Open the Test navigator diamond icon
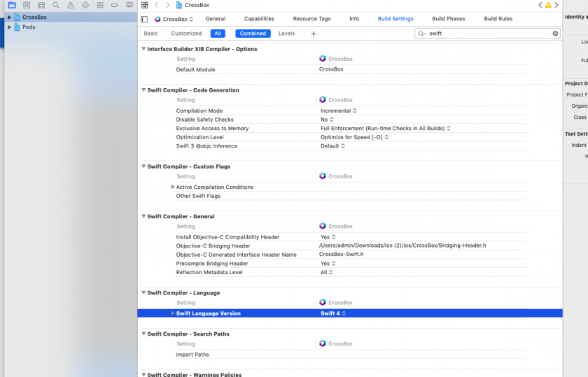Viewport: 588px width, 377px height. [85, 6]
